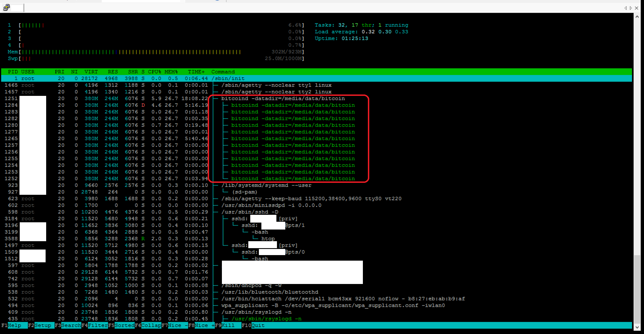Click the Mem usage meter bar

coord(156,52)
